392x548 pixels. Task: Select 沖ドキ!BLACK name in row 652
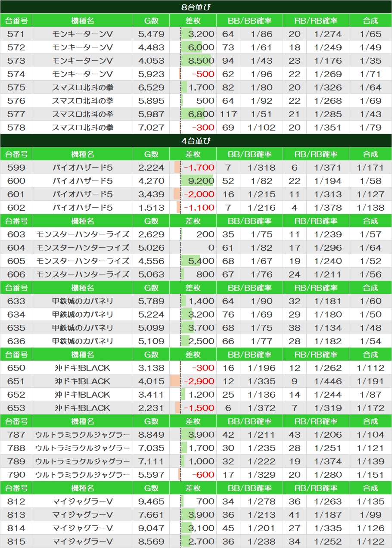[x=83, y=395]
